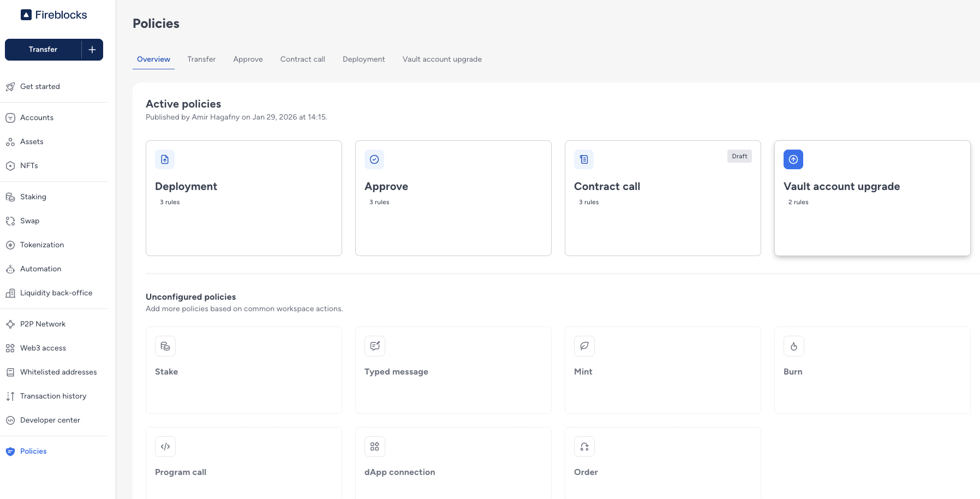Click the Burn flame icon
The height and width of the screenshot is (499, 980).
coord(794,346)
